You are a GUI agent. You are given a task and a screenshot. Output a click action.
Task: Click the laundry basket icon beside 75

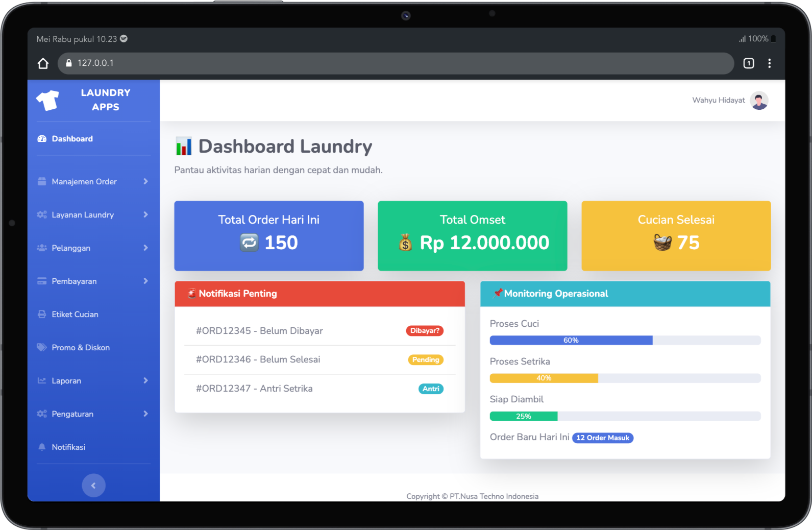(662, 243)
